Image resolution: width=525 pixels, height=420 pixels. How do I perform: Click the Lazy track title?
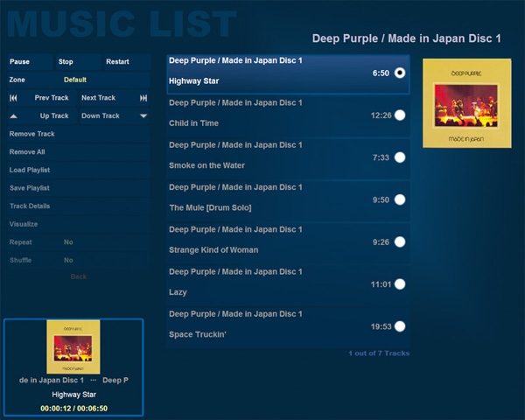click(178, 292)
